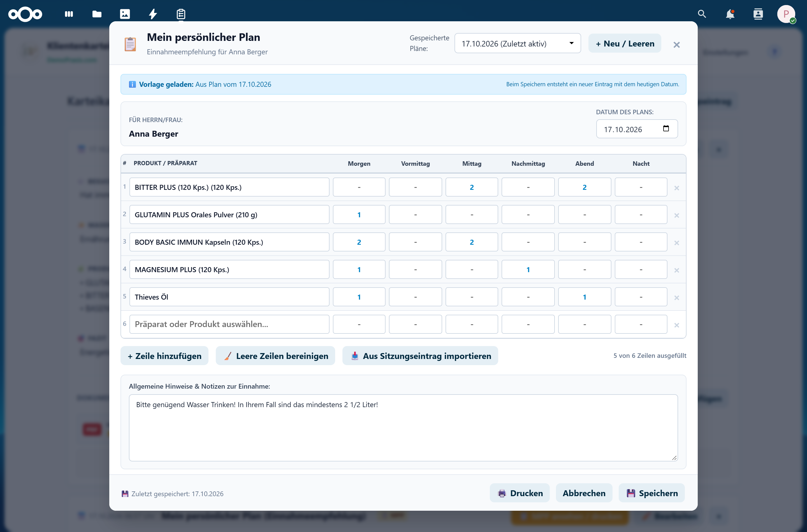Open the clipboard client-card app icon
The image size is (807, 532).
coord(181,14)
